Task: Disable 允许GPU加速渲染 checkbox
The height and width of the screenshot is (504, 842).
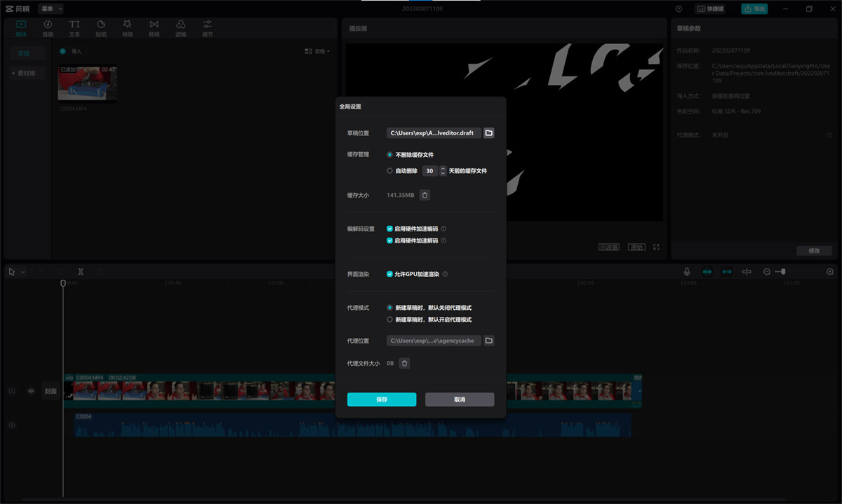Action: (389, 274)
